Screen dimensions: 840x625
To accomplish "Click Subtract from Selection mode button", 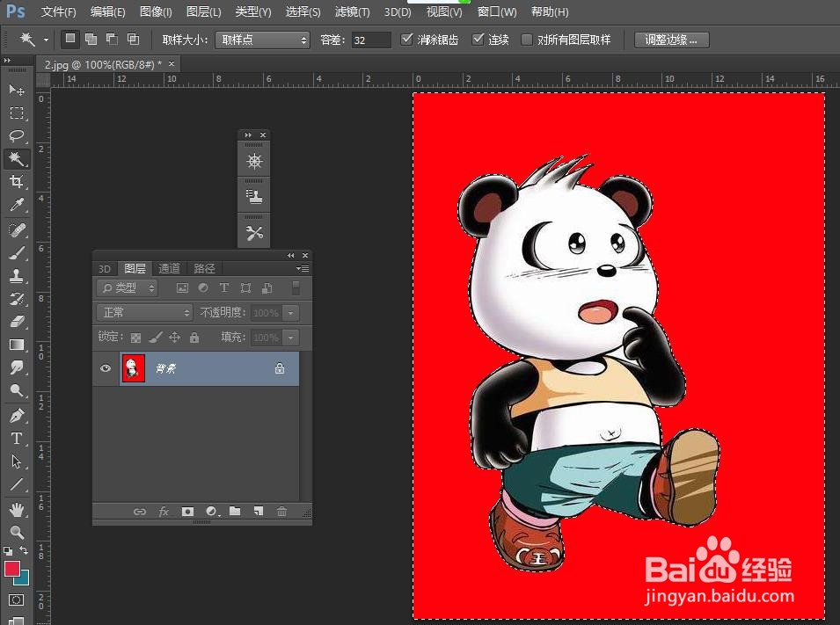I will (x=112, y=39).
